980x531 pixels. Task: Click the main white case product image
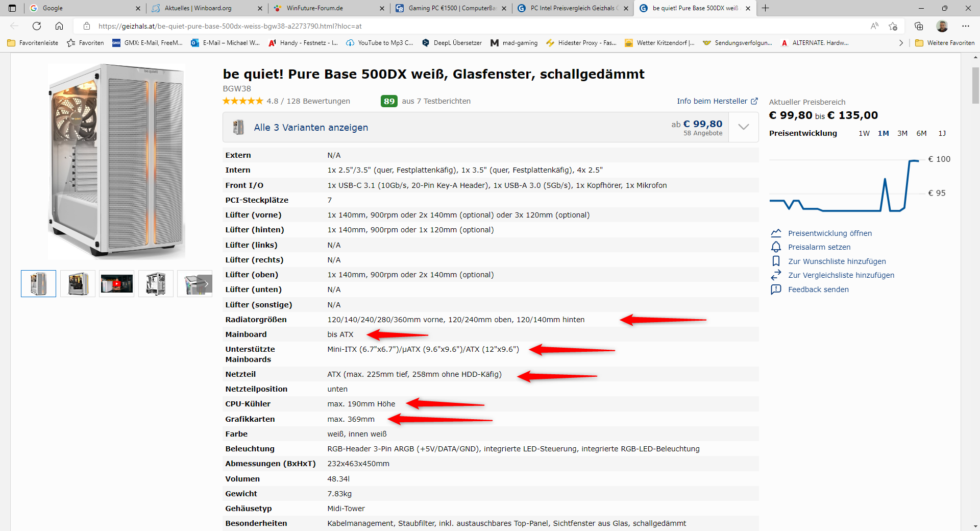click(x=116, y=161)
